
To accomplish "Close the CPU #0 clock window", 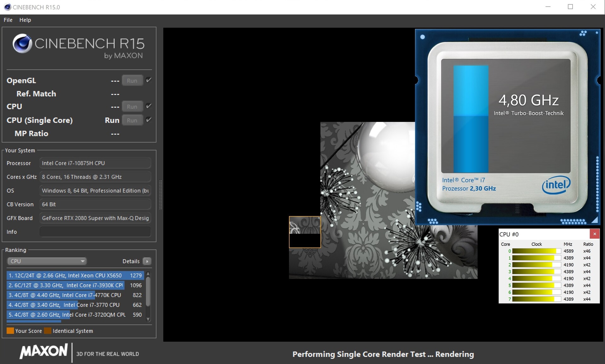I will (x=594, y=234).
